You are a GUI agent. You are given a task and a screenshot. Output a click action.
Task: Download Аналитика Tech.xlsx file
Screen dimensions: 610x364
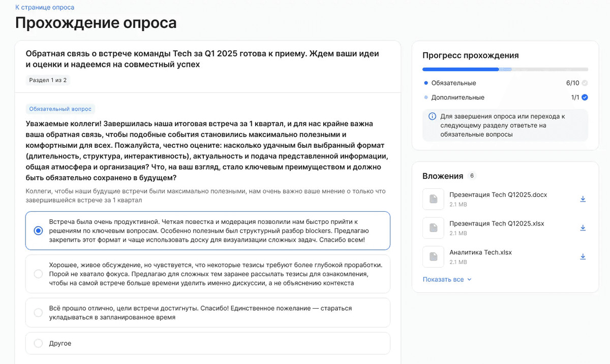click(x=583, y=257)
